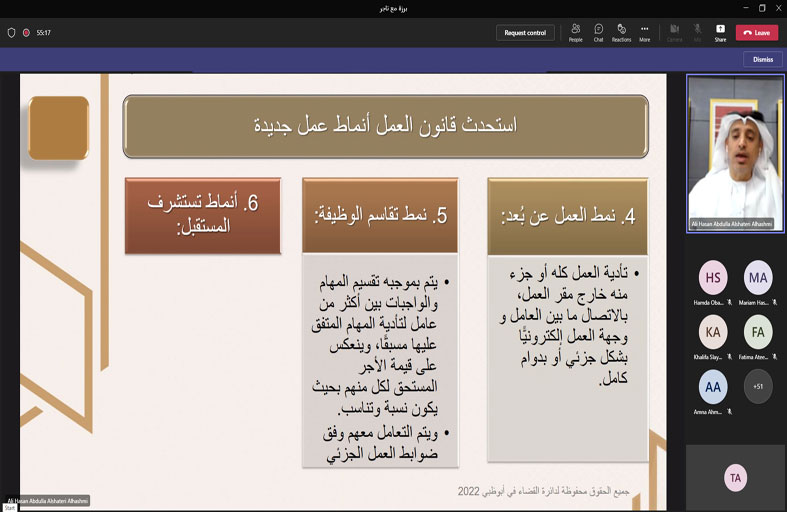
Task: Toggle the Mic mute state
Action: [697, 32]
